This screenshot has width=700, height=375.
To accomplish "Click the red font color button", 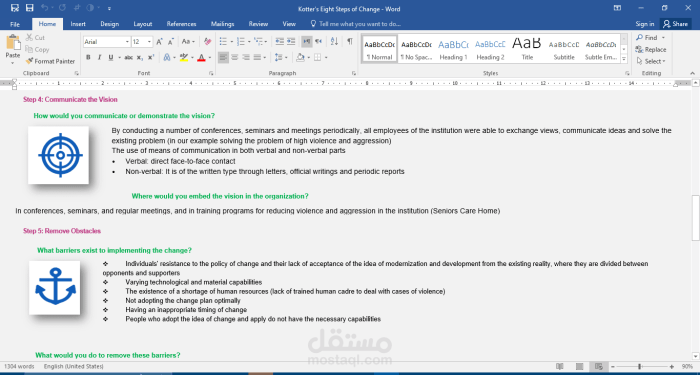I will pyautogui.click(x=201, y=57).
